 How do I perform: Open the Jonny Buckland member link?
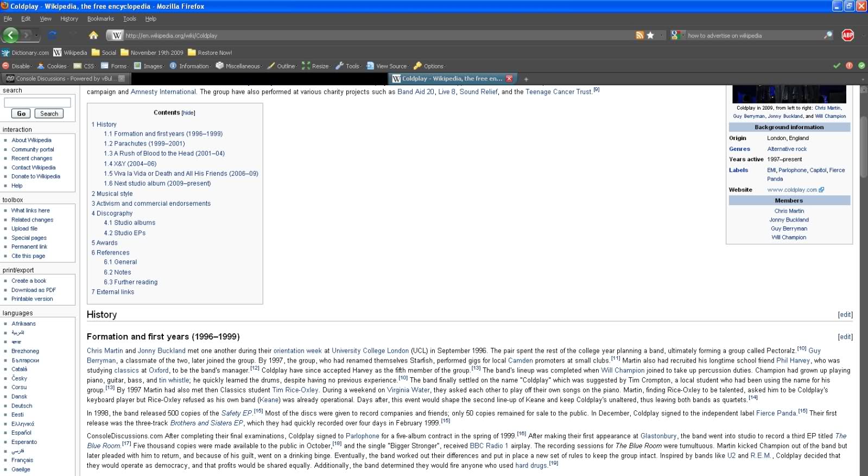pos(789,220)
